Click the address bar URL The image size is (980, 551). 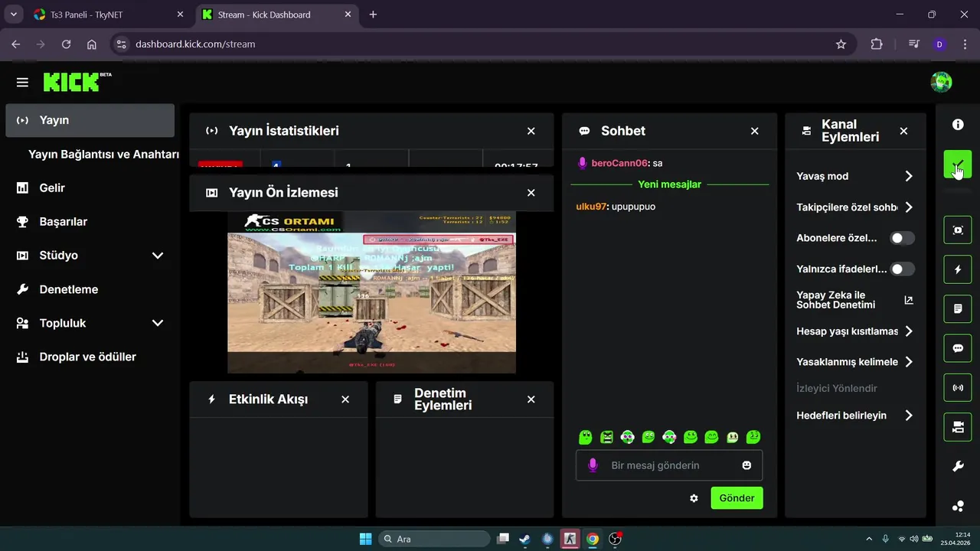pos(195,44)
